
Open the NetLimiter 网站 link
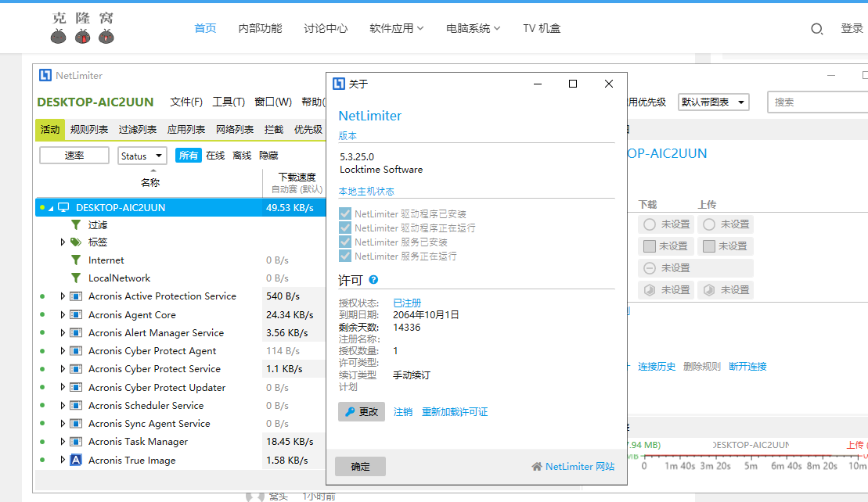579,467
